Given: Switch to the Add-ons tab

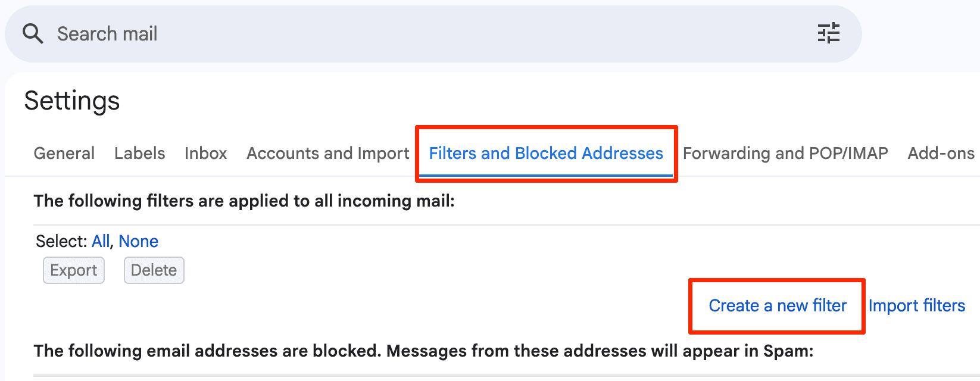Looking at the screenshot, I should click(941, 153).
